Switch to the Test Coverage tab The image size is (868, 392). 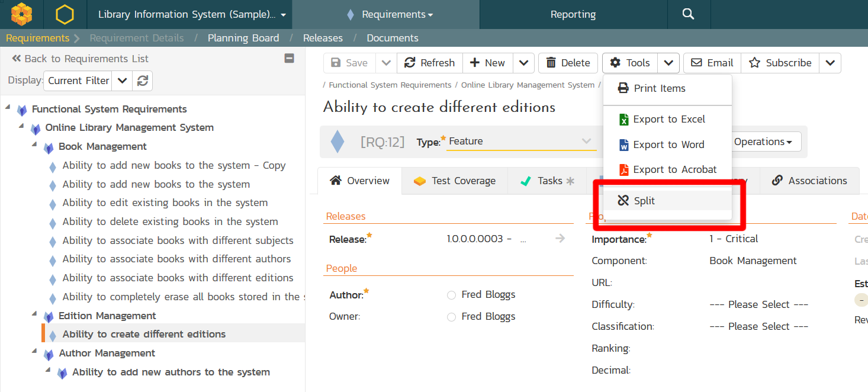pos(455,181)
